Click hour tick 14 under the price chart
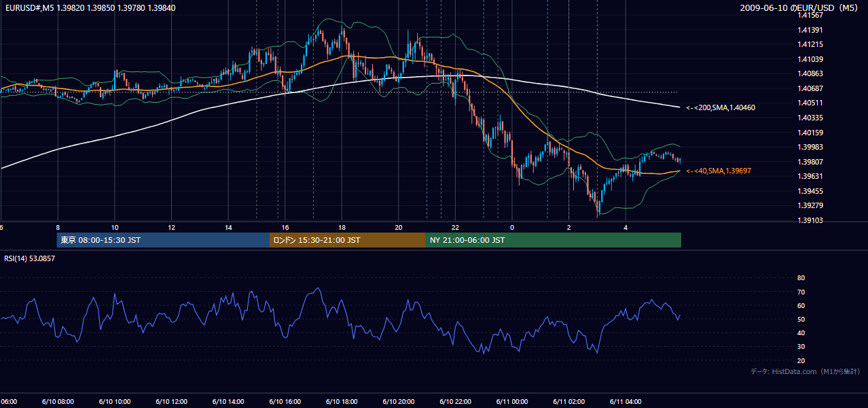Screen dimensions: 868x408 229,227
